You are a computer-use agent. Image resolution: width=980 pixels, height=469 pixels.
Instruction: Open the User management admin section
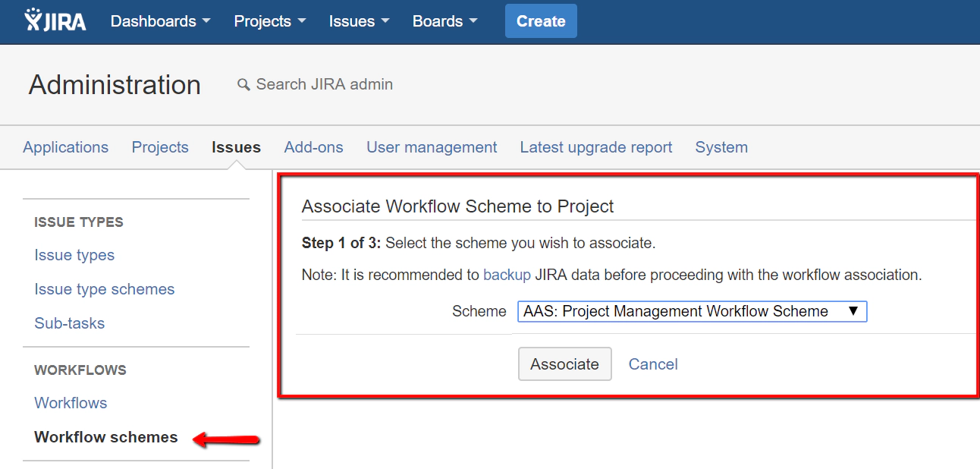pyautogui.click(x=432, y=147)
